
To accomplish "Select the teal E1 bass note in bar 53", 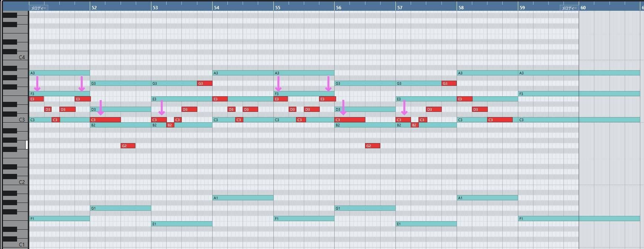I will (x=182, y=224).
